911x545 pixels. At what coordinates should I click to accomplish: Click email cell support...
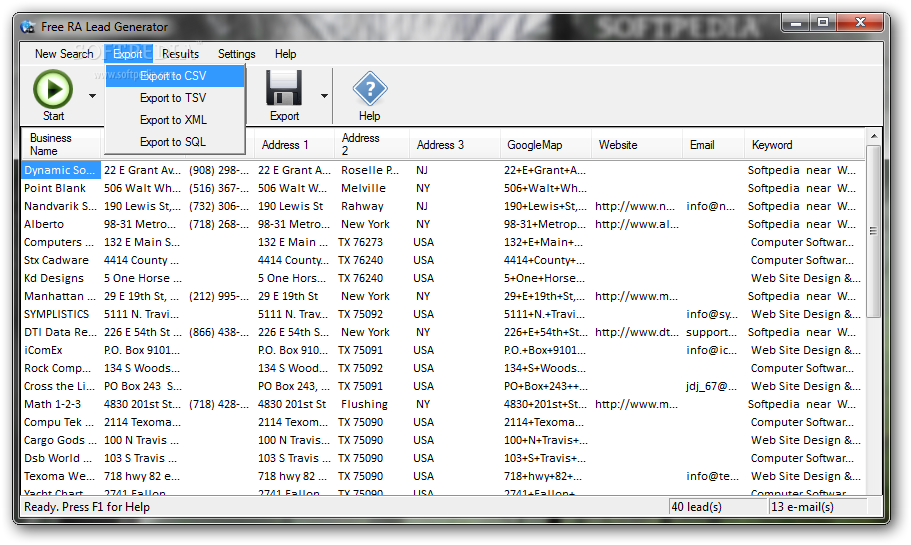[x=711, y=332]
